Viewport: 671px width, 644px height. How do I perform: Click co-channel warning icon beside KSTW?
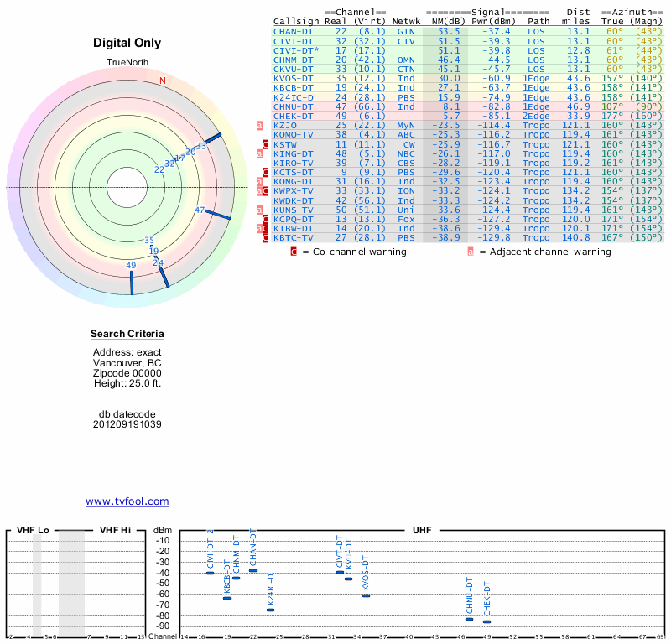point(266,144)
